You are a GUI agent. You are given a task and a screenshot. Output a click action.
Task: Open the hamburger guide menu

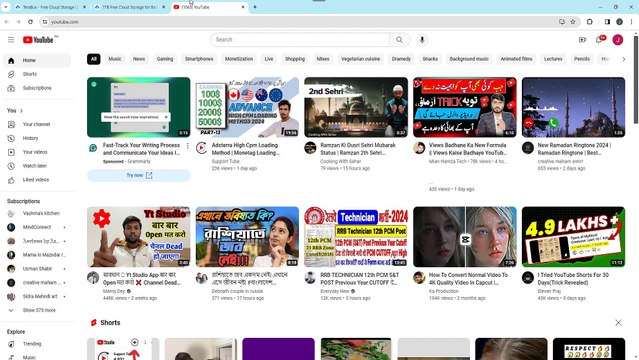coord(11,40)
